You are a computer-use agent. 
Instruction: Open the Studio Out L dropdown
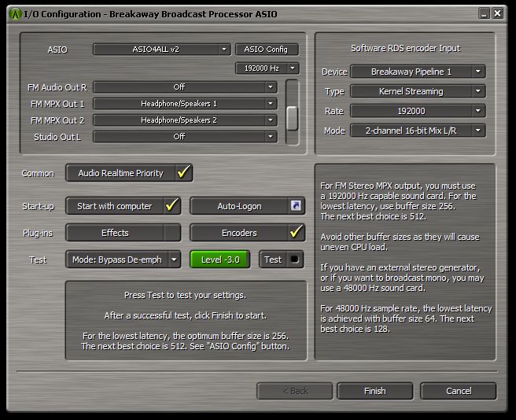185,137
